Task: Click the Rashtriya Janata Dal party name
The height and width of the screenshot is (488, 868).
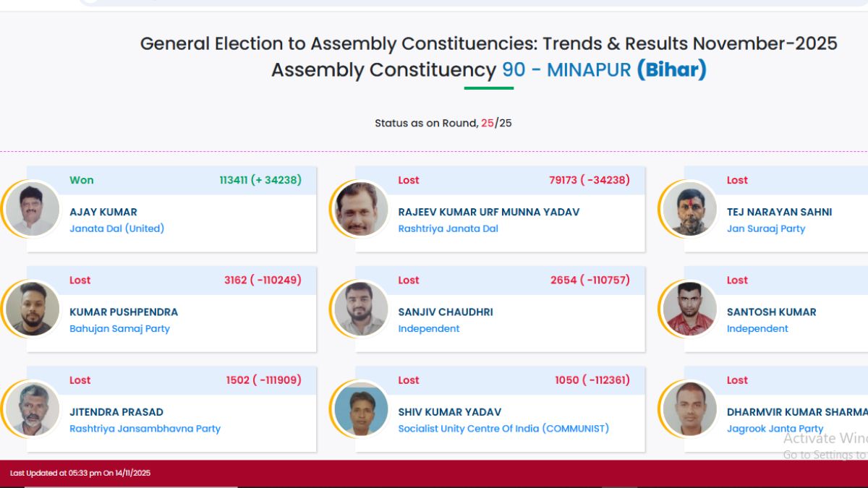Action: [x=448, y=228]
